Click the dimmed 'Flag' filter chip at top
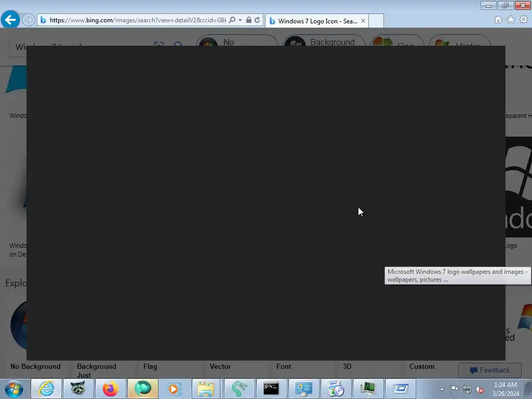 click(x=397, y=41)
